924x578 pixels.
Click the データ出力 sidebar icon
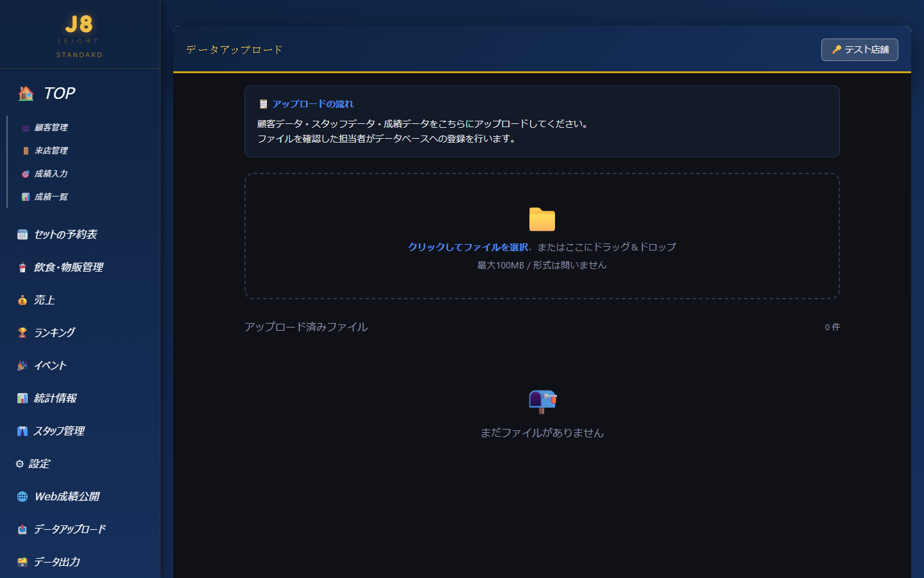(x=22, y=562)
